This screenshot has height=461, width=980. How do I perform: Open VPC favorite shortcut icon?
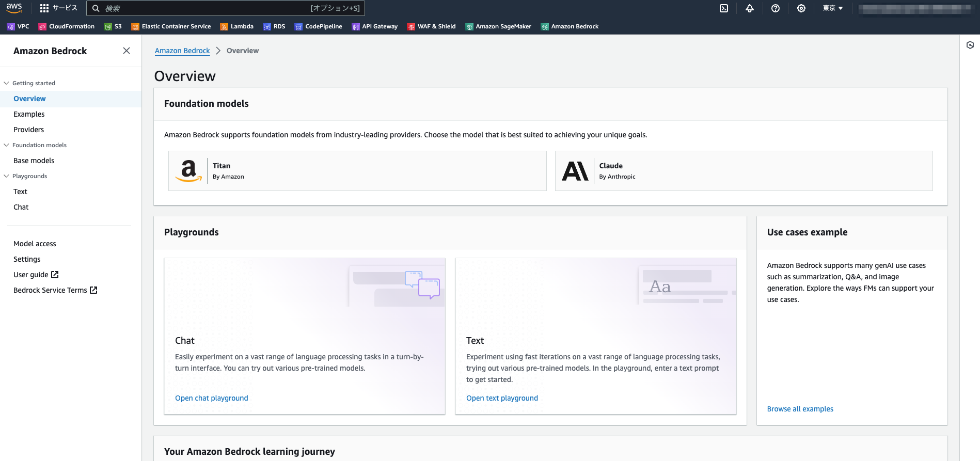pos(11,27)
